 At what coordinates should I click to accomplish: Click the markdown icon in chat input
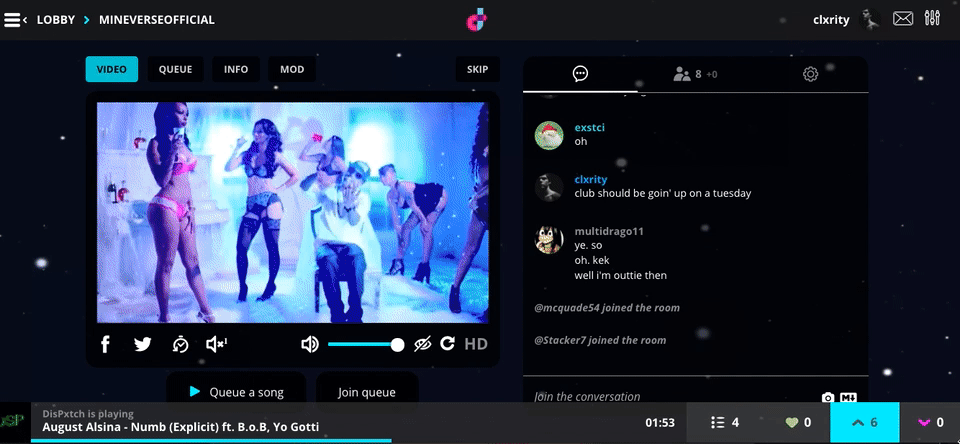[848, 397]
